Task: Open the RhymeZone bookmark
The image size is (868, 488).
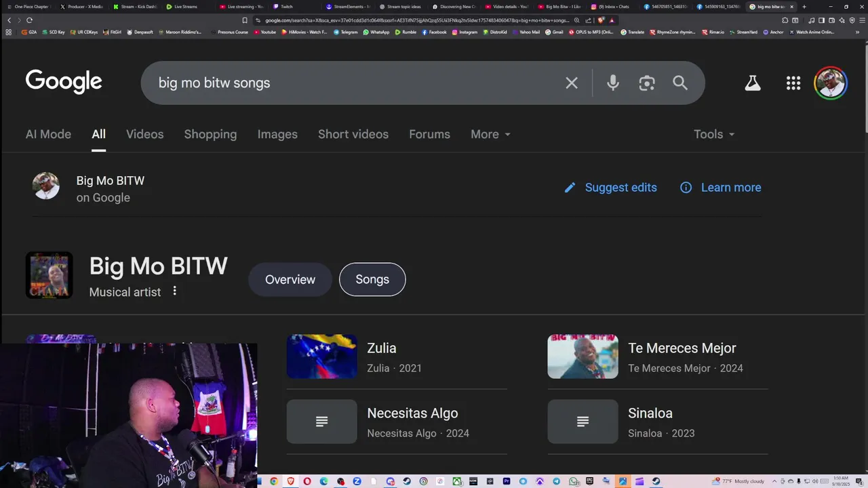Action: coord(673,32)
